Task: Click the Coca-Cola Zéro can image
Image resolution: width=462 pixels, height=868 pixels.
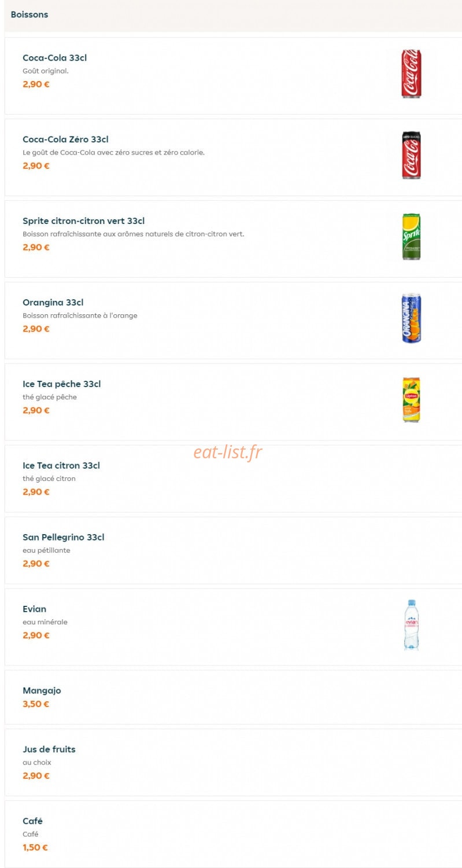Action: click(x=411, y=155)
